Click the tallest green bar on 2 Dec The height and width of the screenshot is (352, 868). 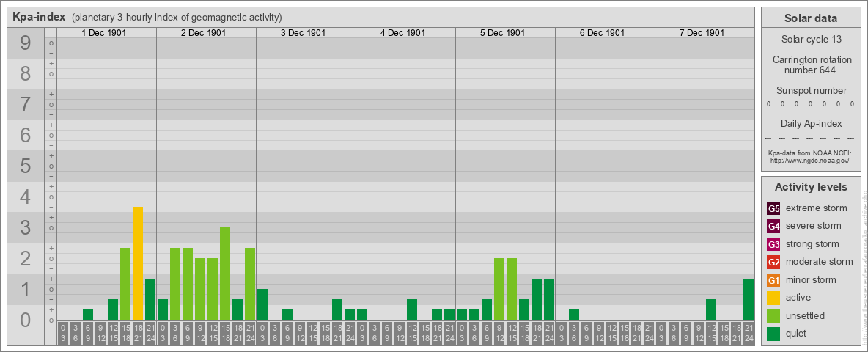(225, 274)
